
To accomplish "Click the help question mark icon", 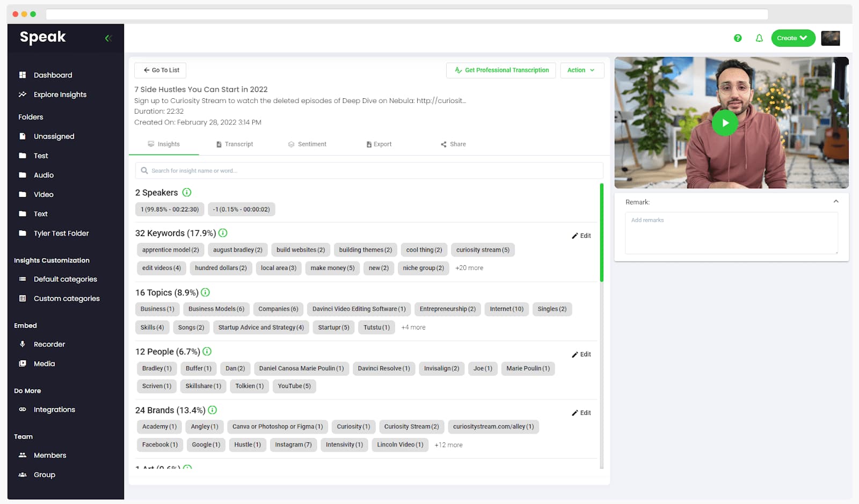I will (x=738, y=38).
